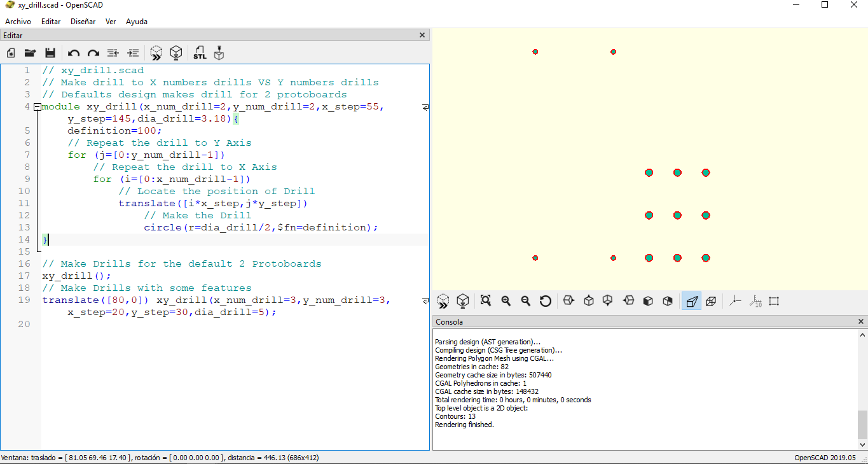Screen dimensions: 868x464
Task: Reset the viewport view
Action: [x=546, y=301]
